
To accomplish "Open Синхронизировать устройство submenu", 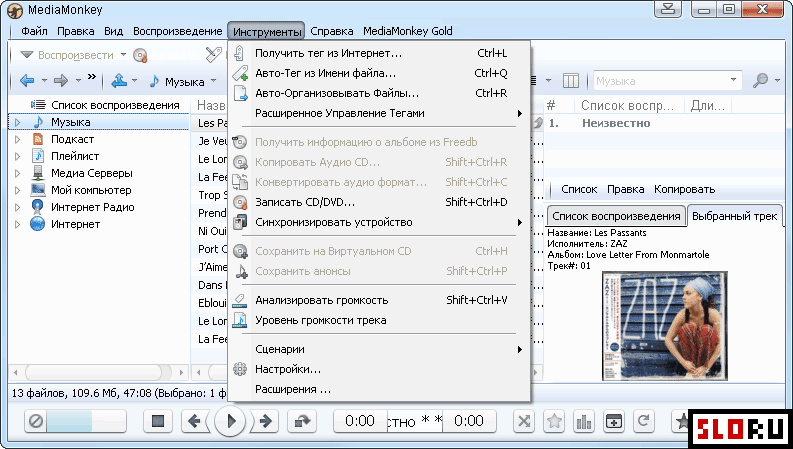I will tap(379, 222).
